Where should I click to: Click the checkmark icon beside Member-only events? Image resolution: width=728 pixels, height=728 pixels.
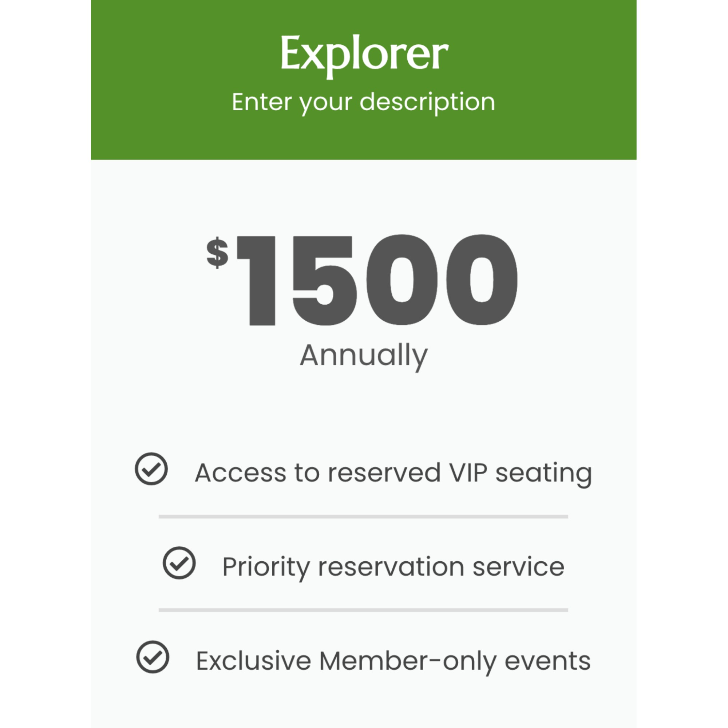point(153,657)
